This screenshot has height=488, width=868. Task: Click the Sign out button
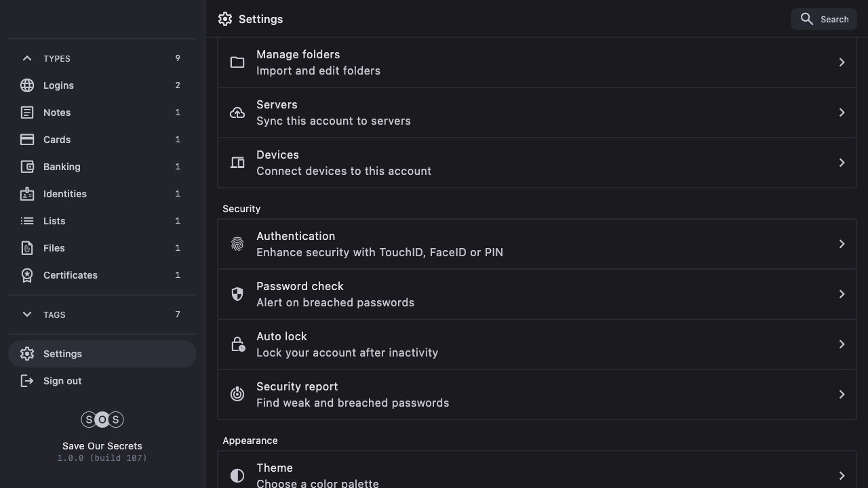click(x=62, y=381)
